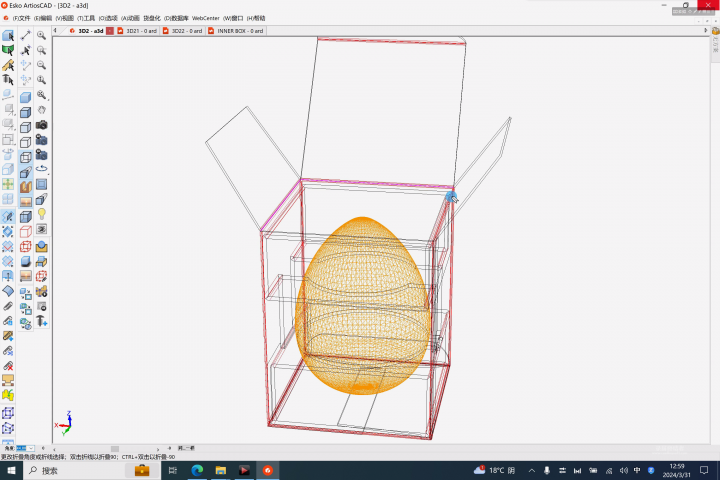720x480 pixels.
Task: Open the WebCenter menu
Action: [205, 18]
